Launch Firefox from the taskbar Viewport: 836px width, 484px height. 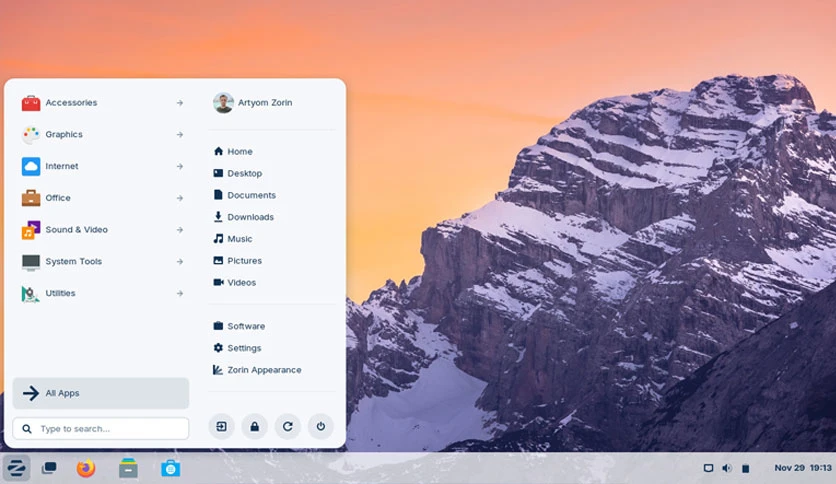pos(86,469)
